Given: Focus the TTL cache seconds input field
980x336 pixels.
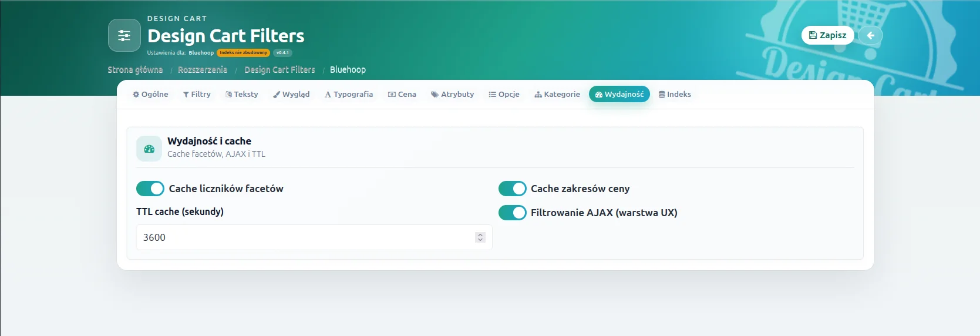Looking at the screenshot, I should pos(314,237).
